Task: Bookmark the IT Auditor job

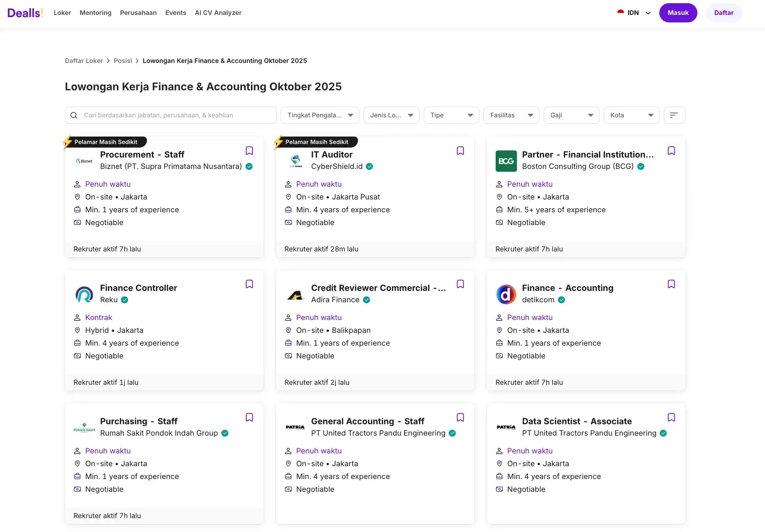Action: [x=460, y=151]
